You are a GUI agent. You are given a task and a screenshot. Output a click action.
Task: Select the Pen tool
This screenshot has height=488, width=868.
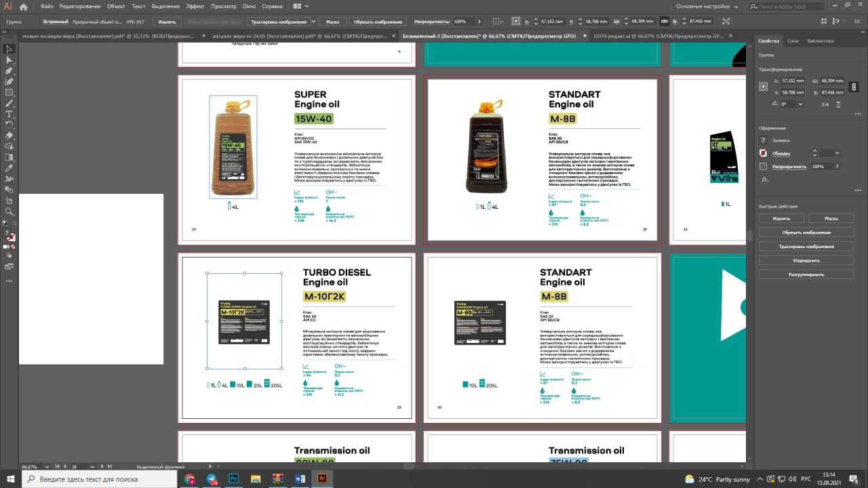point(9,70)
